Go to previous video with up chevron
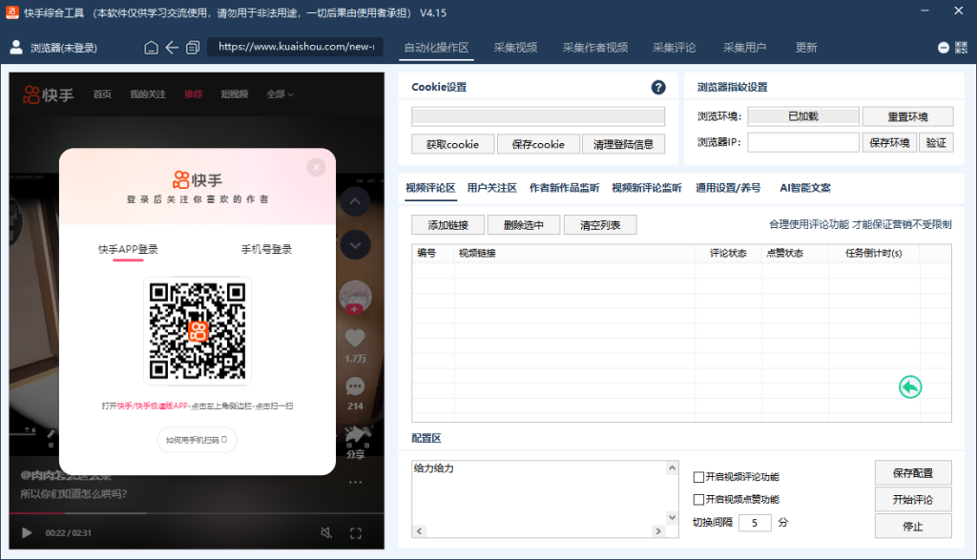Image resolution: width=977 pixels, height=560 pixels. pyautogui.click(x=355, y=201)
